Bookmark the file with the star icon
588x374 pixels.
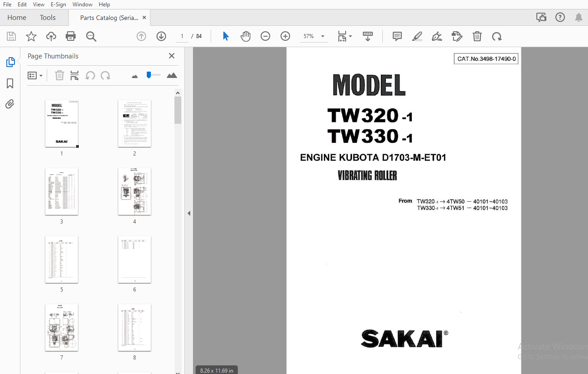pos(31,37)
